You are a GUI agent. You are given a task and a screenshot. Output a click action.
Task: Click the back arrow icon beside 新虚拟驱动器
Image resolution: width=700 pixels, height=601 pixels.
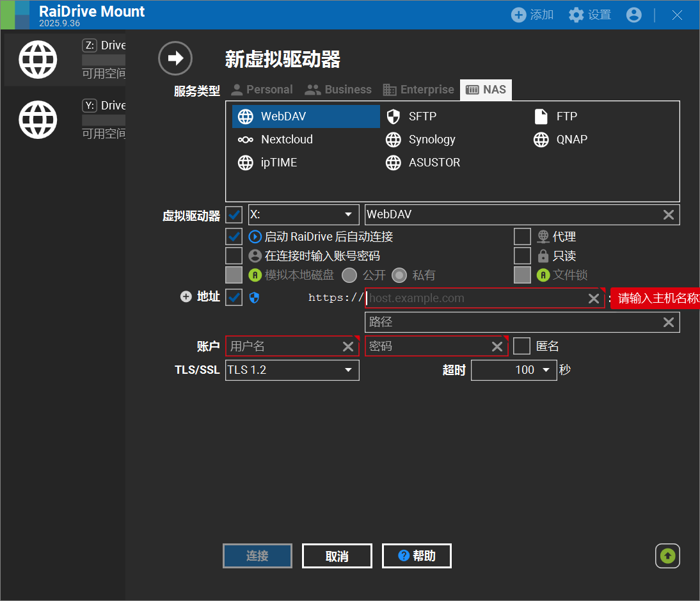(x=175, y=58)
